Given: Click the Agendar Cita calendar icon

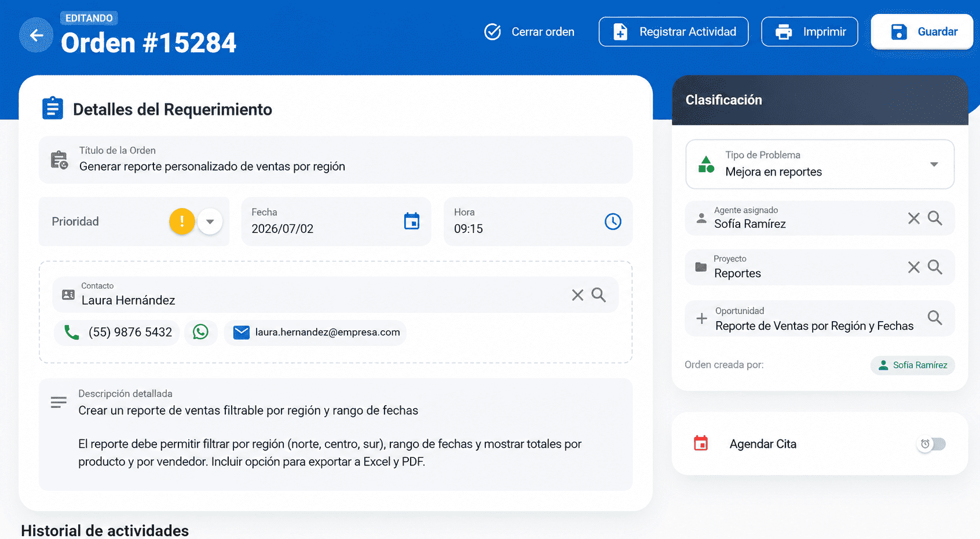Looking at the screenshot, I should click(x=701, y=443).
